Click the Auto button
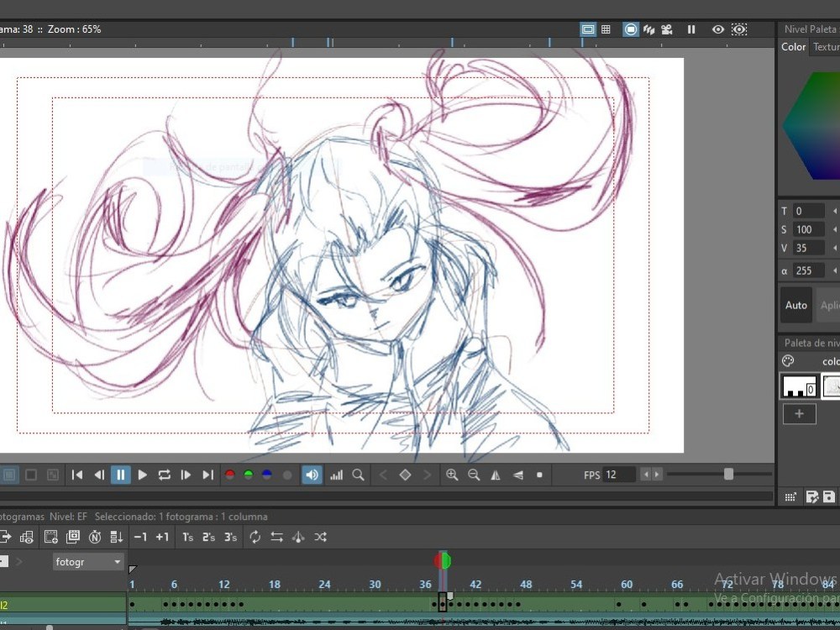Image resolution: width=840 pixels, height=630 pixels. coord(796,306)
